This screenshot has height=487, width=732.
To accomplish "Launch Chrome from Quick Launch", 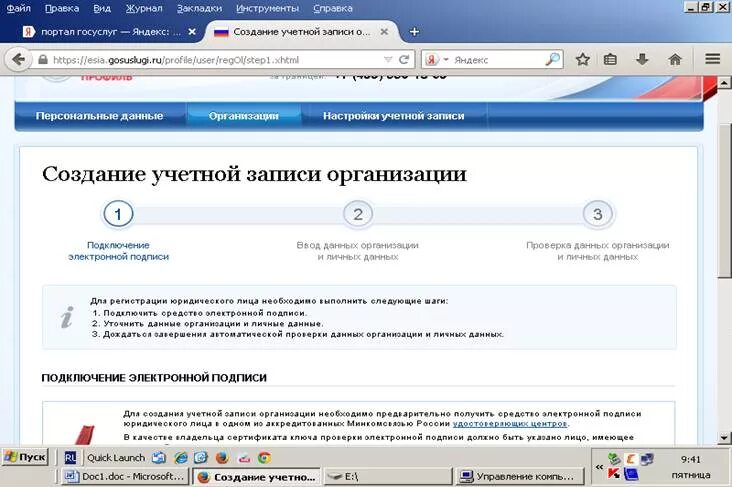I will click(x=264, y=458).
